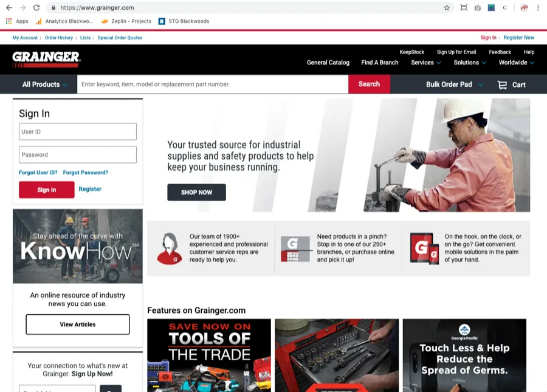Open the Feedback link
Screen dimensions: 547x392
pos(500,52)
